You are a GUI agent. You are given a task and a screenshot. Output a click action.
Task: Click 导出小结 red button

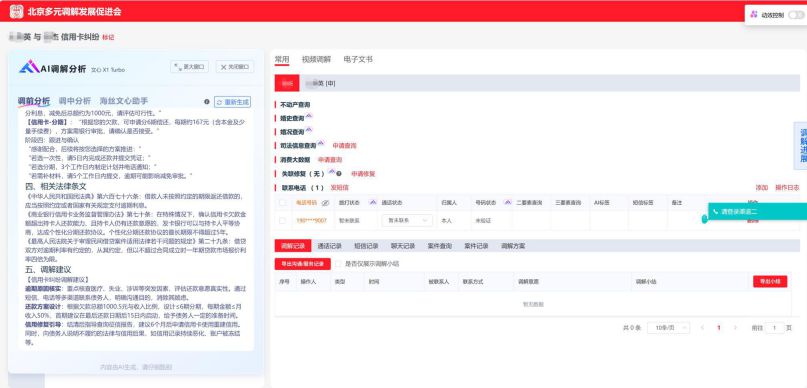tap(770, 281)
